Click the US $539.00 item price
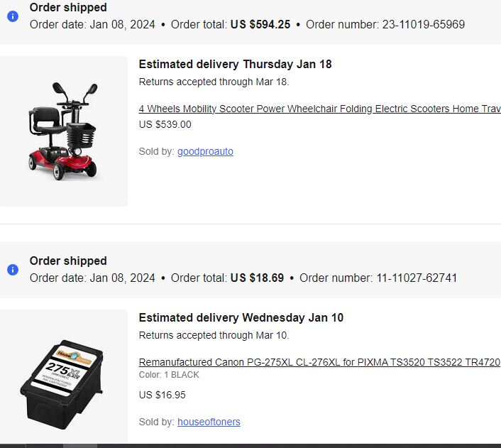Screen dimensions: 501x448 (165, 124)
